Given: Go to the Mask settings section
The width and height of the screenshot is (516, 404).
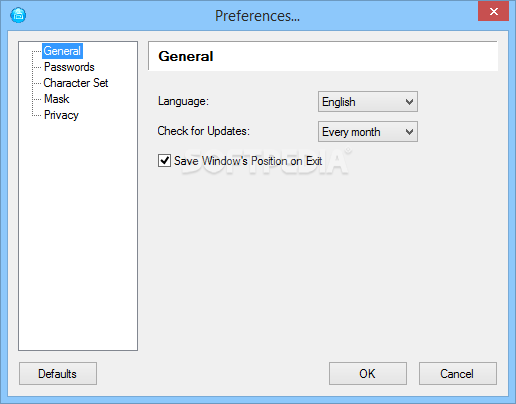Looking at the screenshot, I should (x=57, y=99).
